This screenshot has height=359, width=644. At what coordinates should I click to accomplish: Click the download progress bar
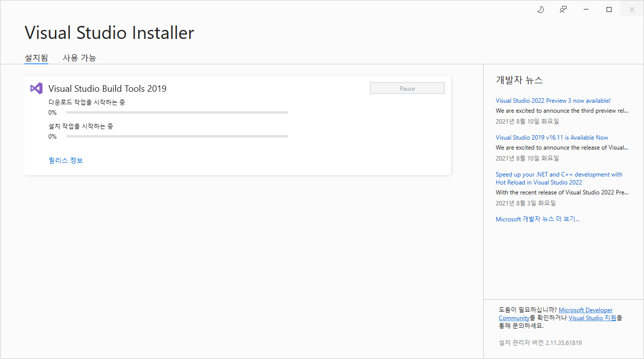tap(177, 113)
